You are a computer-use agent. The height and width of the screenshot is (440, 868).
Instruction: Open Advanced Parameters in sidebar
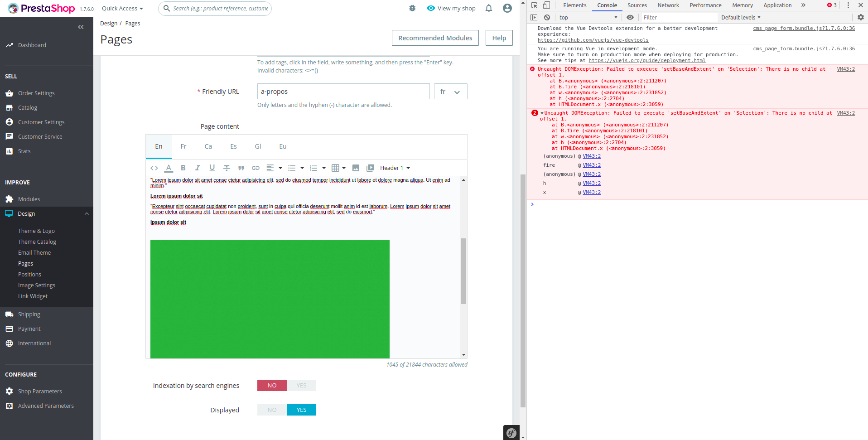[47, 406]
